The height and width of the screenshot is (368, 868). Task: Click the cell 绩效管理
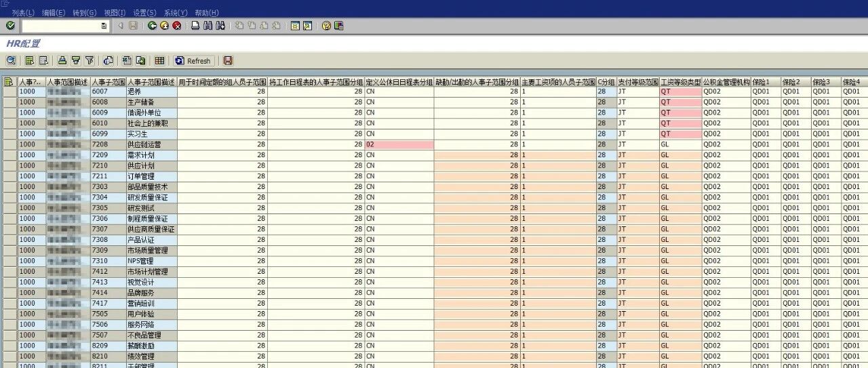151,356
